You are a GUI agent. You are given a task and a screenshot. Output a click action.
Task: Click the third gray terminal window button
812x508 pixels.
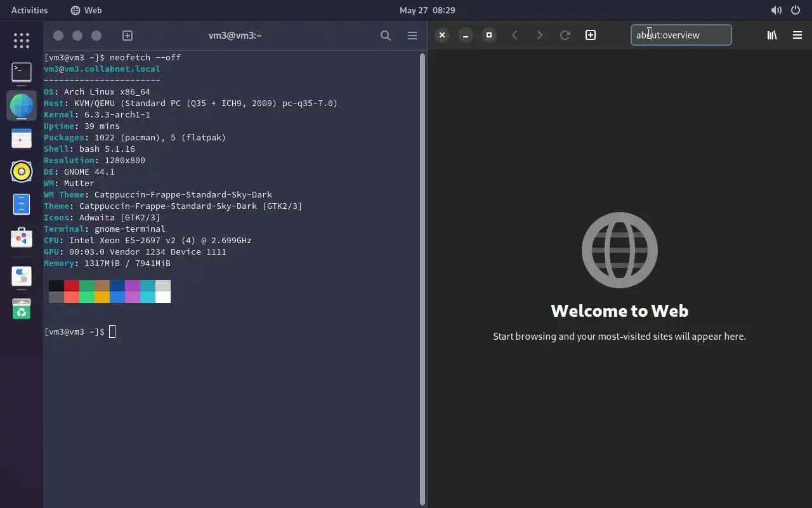click(x=96, y=36)
